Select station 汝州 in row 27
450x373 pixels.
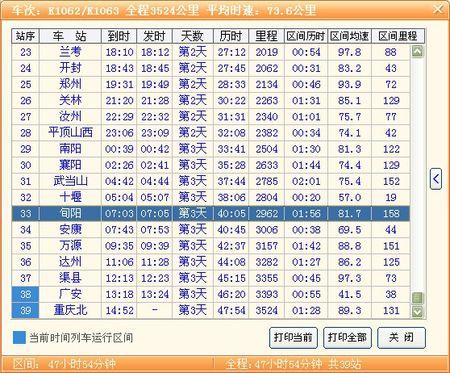point(70,117)
